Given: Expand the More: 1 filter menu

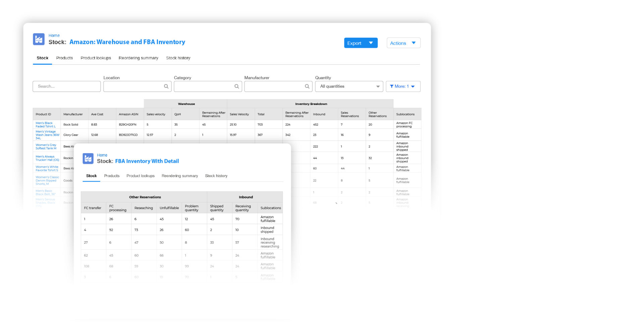Looking at the screenshot, I should click(x=403, y=86).
